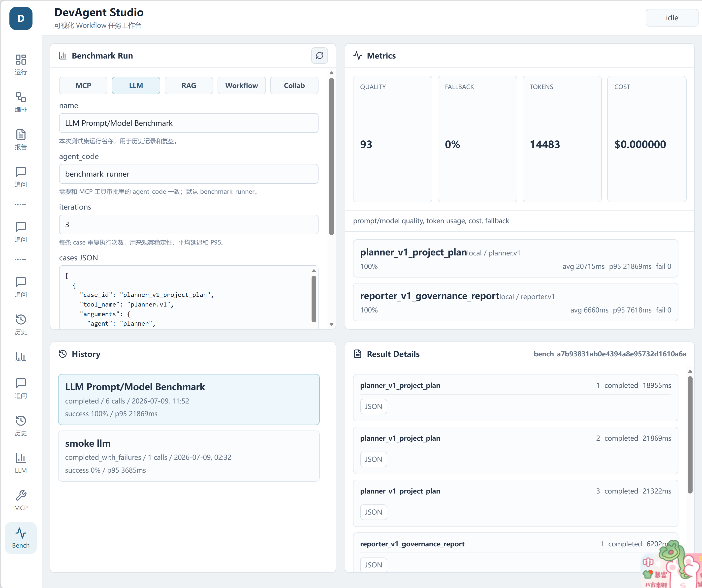Click the QUALITY metric card showing 93
Image resolution: width=702 pixels, height=588 pixels.
point(392,139)
